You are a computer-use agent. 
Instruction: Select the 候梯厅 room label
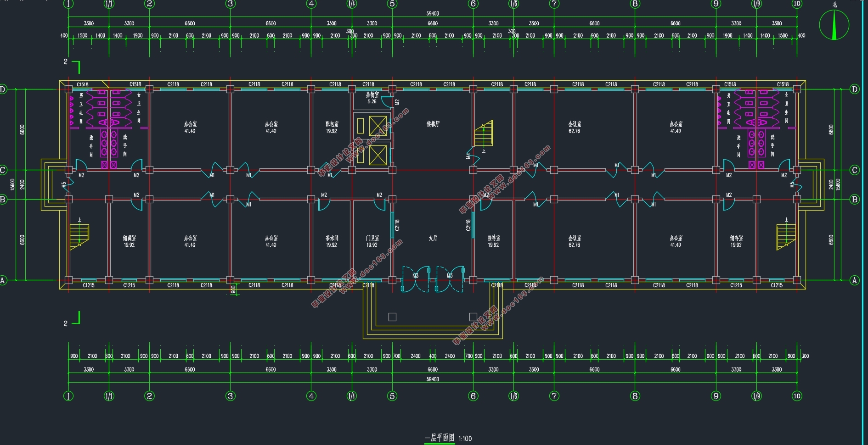coord(433,124)
